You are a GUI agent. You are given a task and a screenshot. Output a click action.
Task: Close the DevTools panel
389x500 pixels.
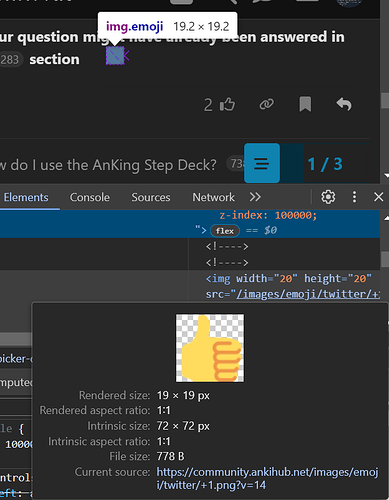click(x=378, y=197)
